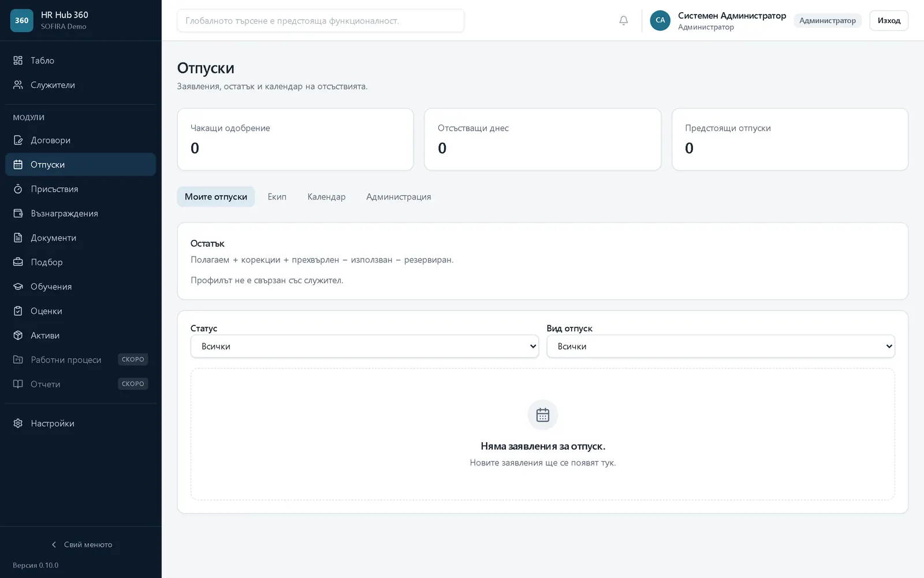This screenshot has height=578, width=924.
Task: Click the Системен Администратор name
Action: point(732,16)
